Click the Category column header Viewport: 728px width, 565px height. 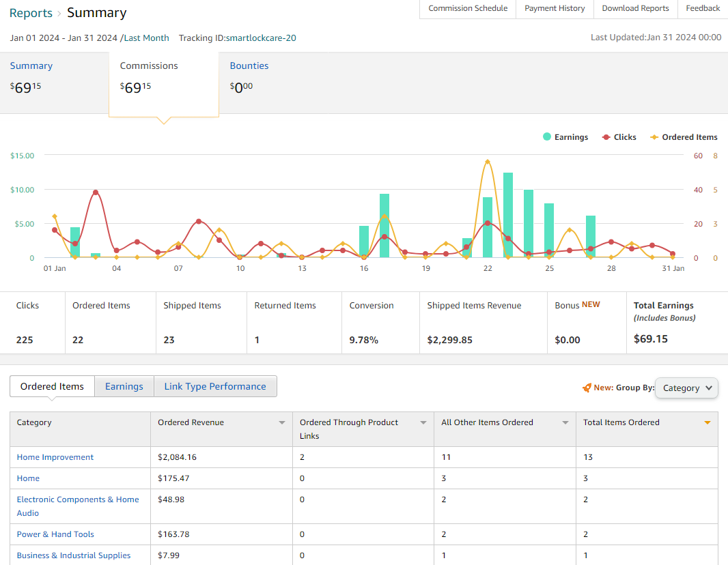coord(81,429)
